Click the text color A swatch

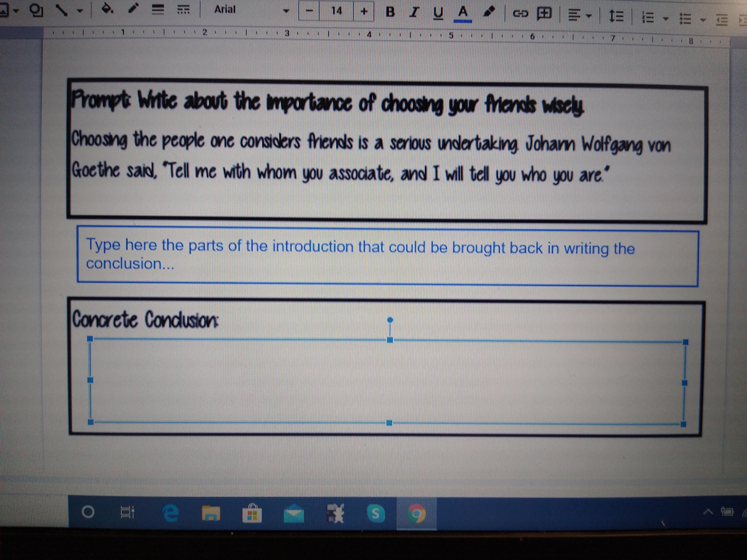463,13
